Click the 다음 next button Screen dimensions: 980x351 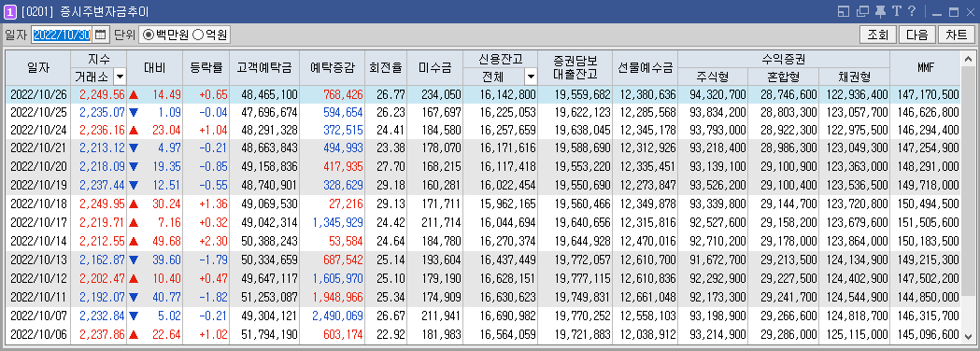(x=917, y=35)
